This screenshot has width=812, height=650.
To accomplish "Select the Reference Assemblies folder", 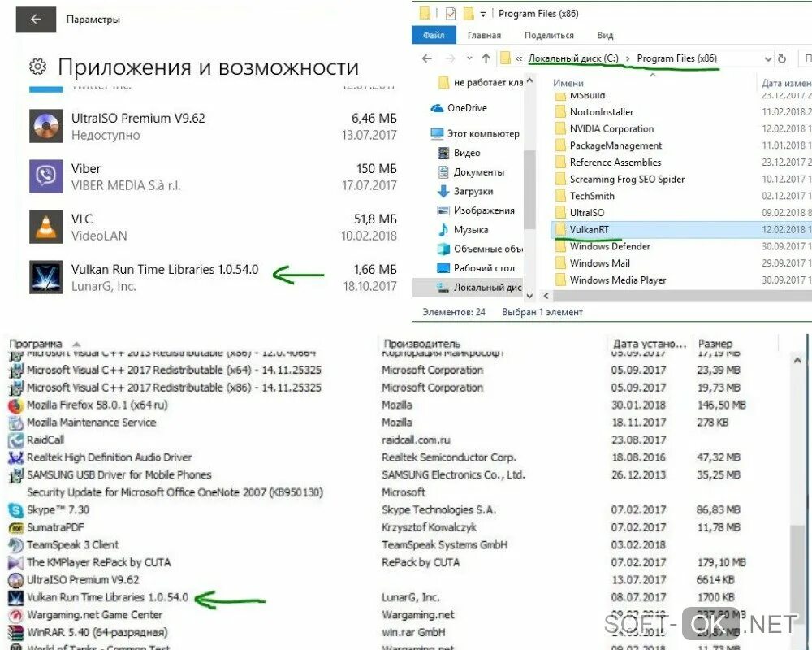I will point(608,162).
